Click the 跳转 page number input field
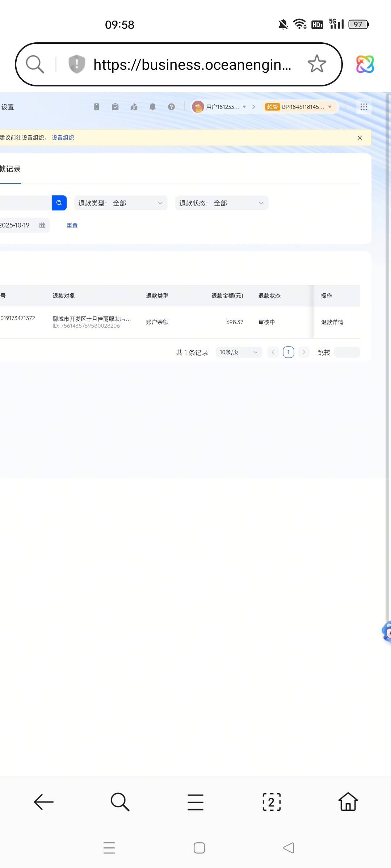Image resolution: width=391 pixels, height=868 pixels. [347, 352]
